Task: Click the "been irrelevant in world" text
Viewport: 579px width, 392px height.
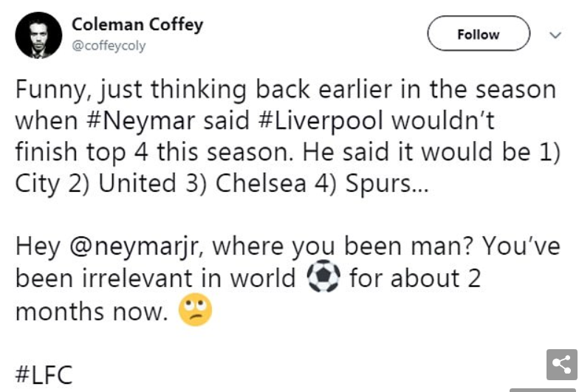Action: pyautogui.click(x=155, y=279)
